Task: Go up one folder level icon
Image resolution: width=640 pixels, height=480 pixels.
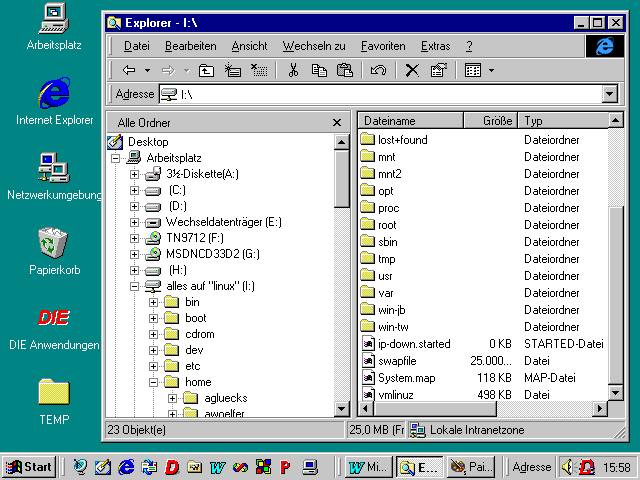Action: 206,71
